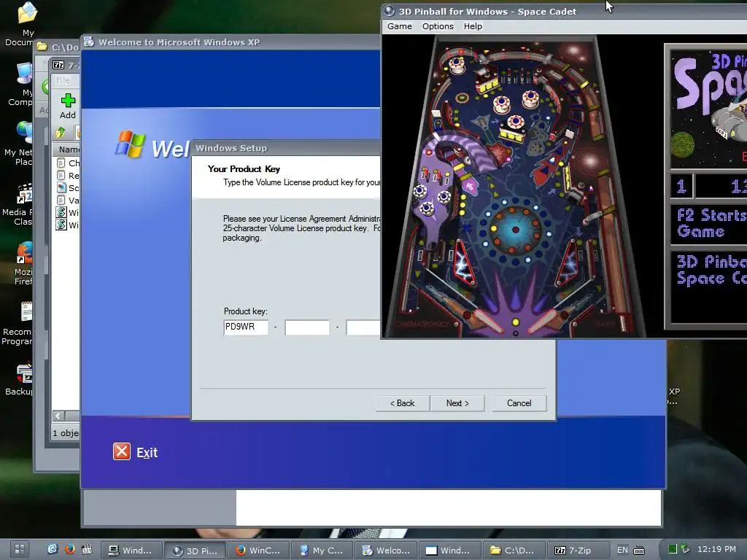Click Wind... taskbar button with white window icon
This screenshot has height=560, width=747.
[x=449, y=550]
